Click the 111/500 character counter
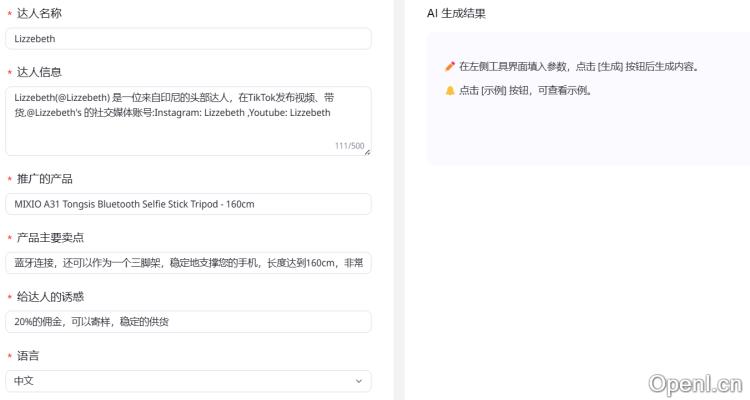Screen dimensions: 750x400 click(349, 146)
